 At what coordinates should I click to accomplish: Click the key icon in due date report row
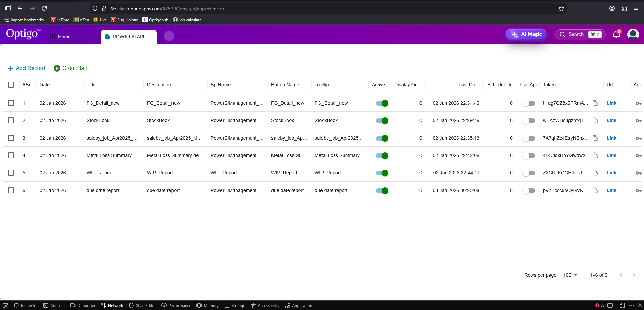(638, 191)
